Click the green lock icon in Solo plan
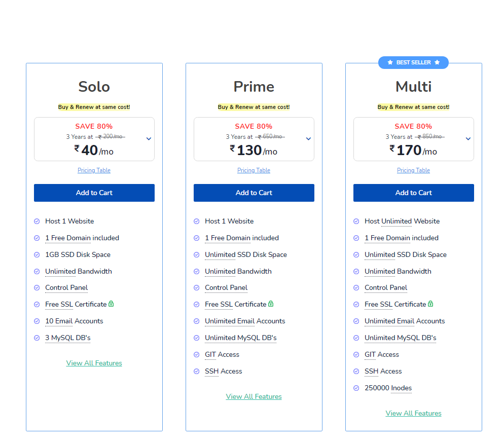This screenshot has height=444, width=504. 111,304
